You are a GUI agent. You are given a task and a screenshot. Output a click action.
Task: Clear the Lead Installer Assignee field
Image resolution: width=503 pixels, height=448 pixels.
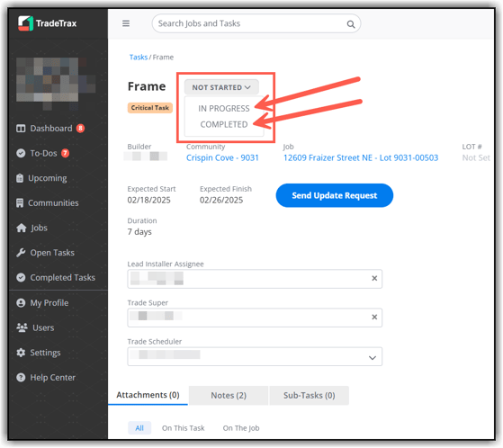[374, 278]
